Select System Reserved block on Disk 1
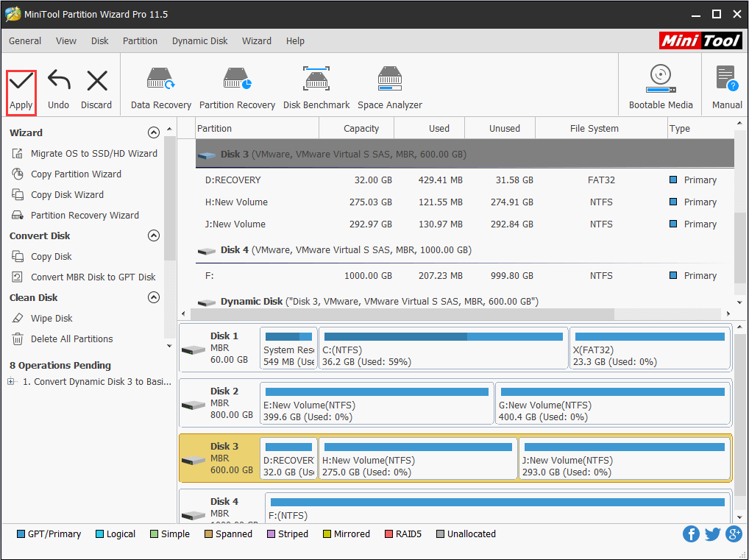 pyautogui.click(x=288, y=348)
